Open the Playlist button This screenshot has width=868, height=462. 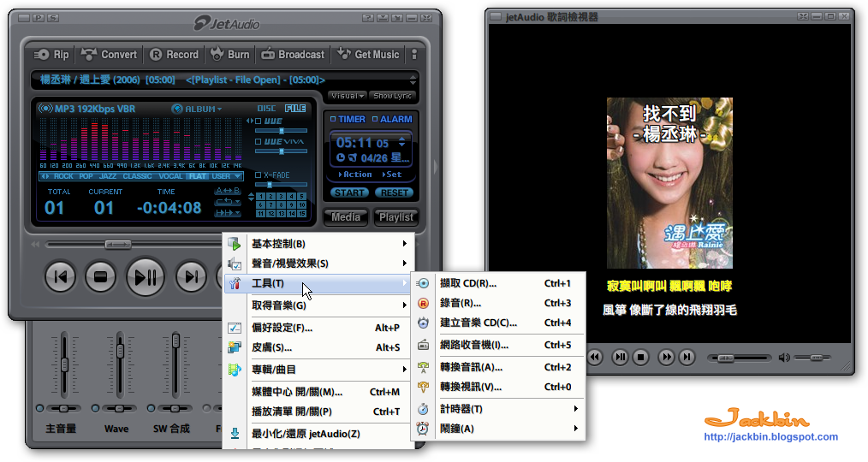pyautogui.click(x=395, y=217)
